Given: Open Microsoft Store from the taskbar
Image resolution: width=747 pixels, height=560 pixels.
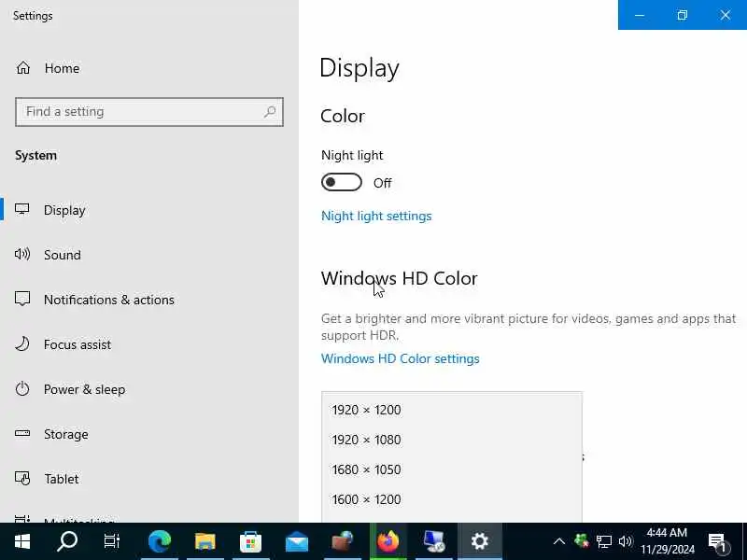Looking at the screenshot, I should pyautogui.click(x=251, y=541).
